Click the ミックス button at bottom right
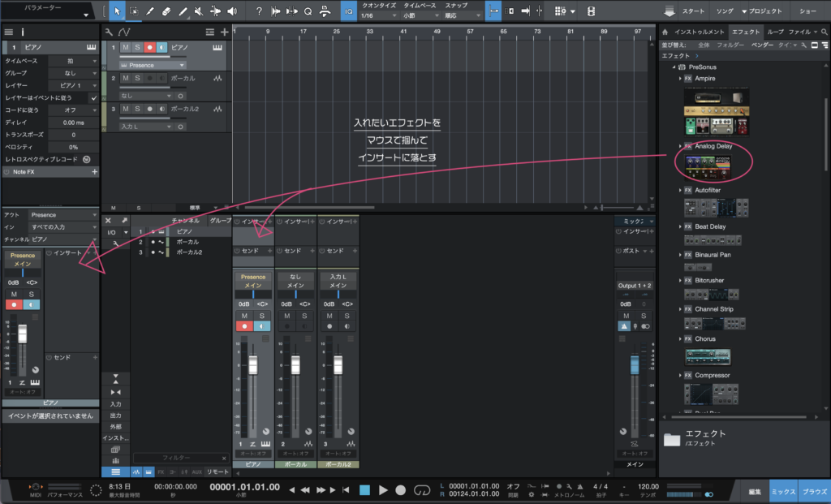 point(783,492)
